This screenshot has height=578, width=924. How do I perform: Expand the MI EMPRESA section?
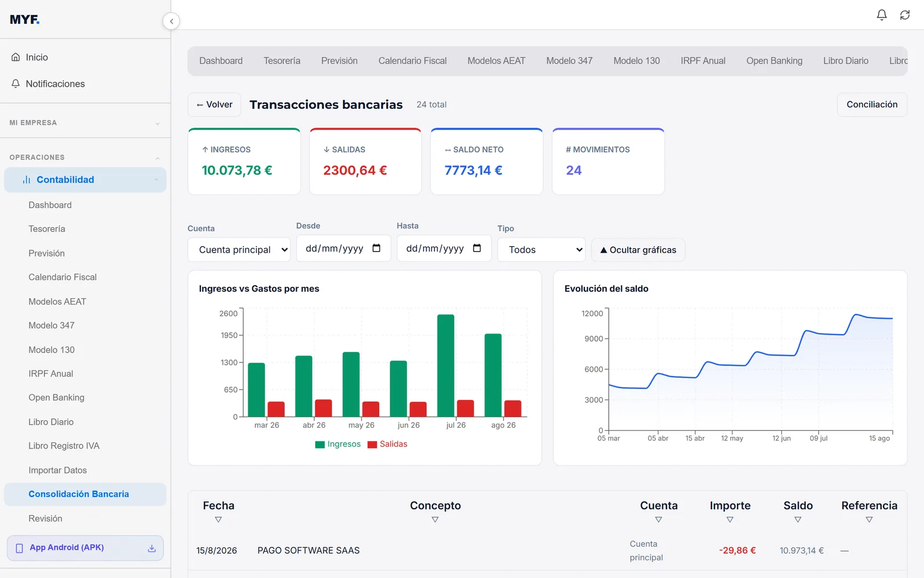pos(85,123)
